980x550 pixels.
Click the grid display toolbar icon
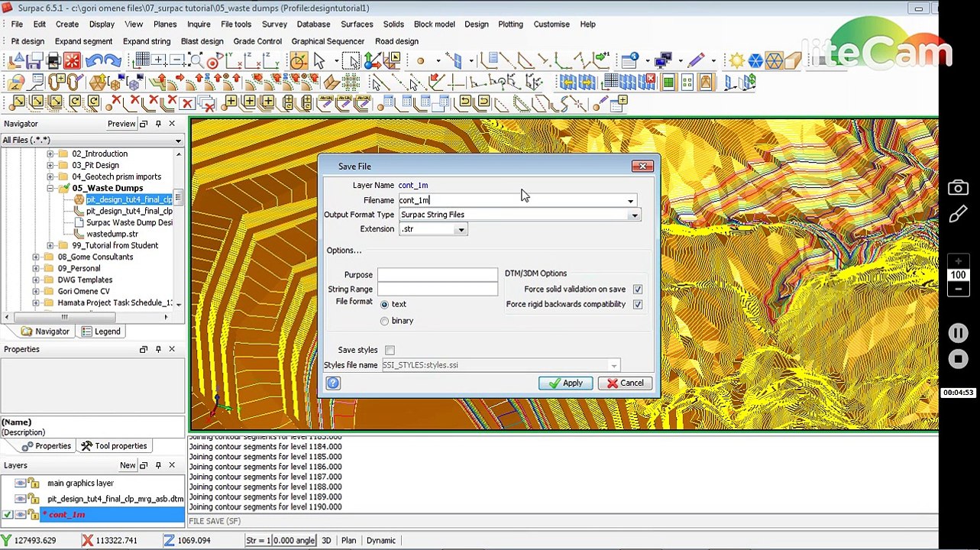(x=141, y=61)
